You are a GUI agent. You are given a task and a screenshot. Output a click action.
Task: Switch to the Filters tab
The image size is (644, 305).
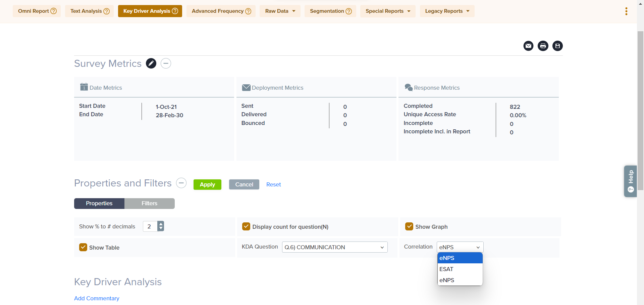149,204
